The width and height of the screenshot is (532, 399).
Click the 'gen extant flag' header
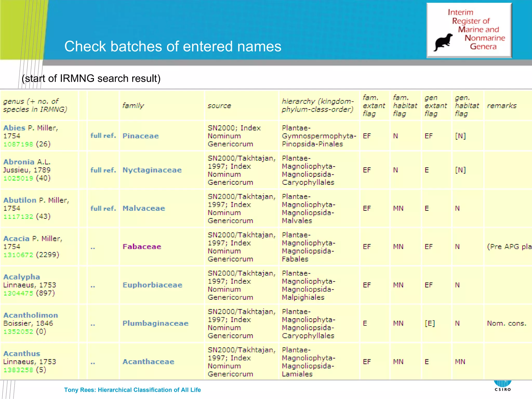[436, 105]
